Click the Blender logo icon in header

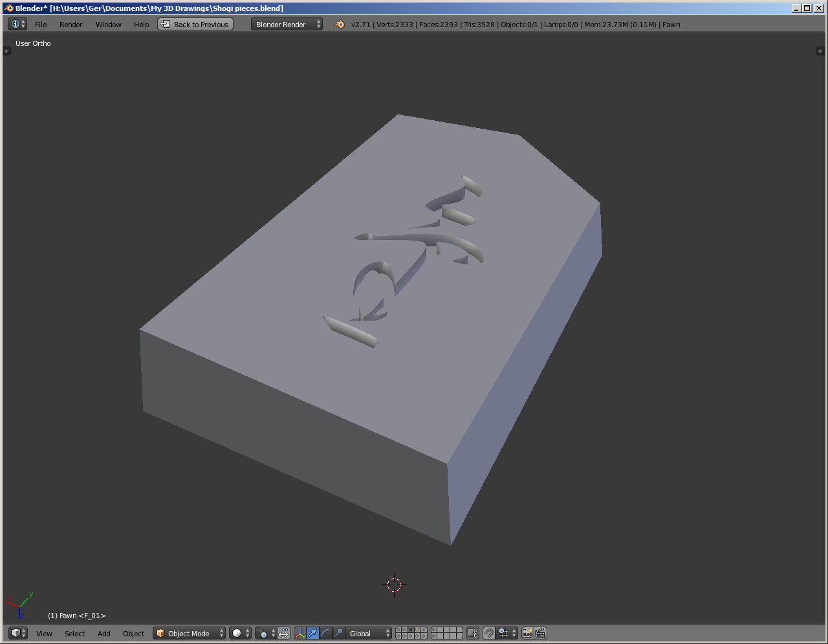click(340, 25)
